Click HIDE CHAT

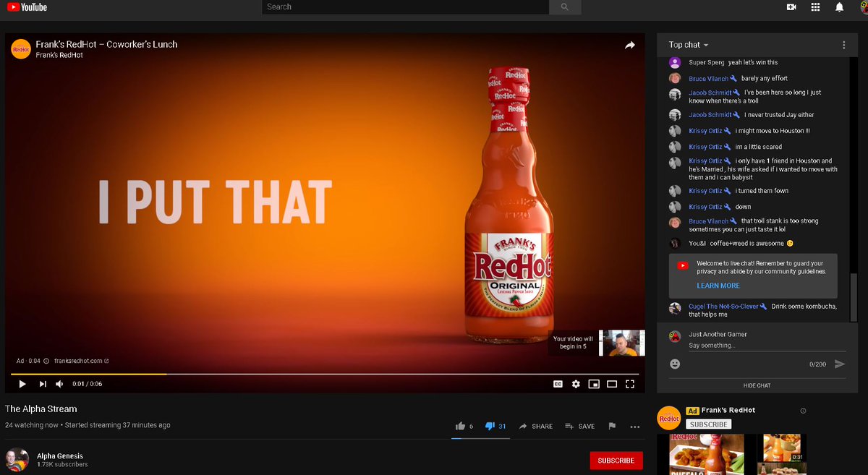pyautogui.click(x=757, y=385)
